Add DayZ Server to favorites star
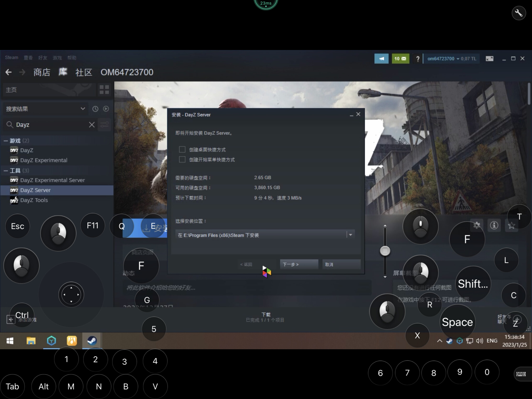The width and height of the screenshot is (532, 399). (x=511, y=225)
